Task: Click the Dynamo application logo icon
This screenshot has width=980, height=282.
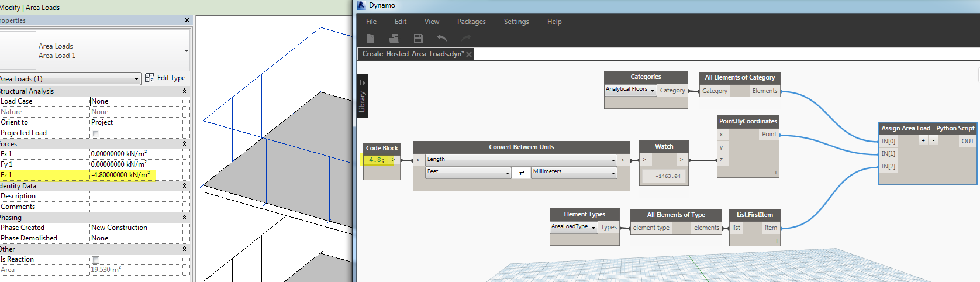Action: [x=361, y=5]
